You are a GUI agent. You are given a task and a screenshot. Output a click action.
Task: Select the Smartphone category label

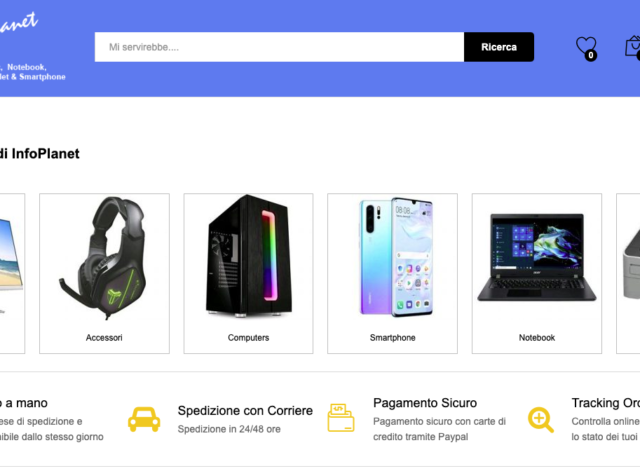point(393,338)
